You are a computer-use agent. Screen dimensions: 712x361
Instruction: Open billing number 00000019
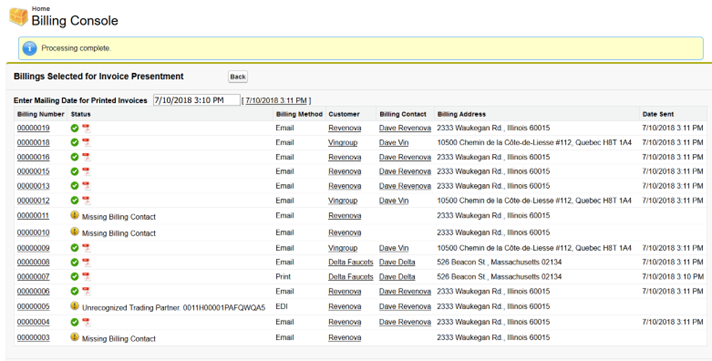tap(33, 128)
